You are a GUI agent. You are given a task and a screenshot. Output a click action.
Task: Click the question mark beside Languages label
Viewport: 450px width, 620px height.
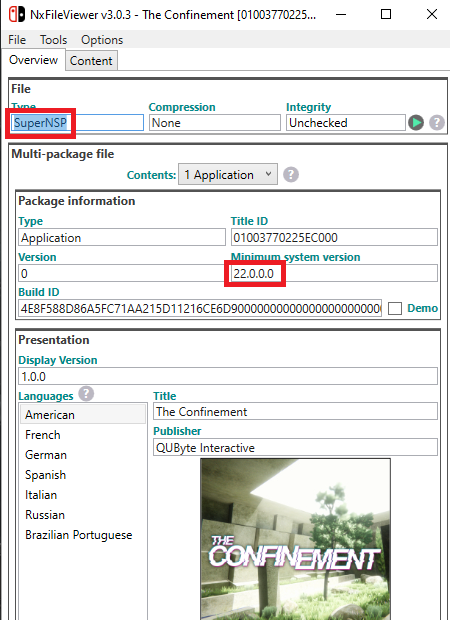(86, 394)
